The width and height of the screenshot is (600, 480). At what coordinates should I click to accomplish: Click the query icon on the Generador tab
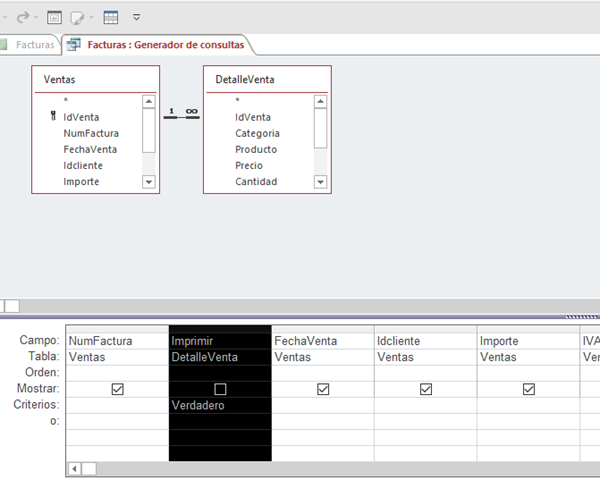click(x=74, y=45)
